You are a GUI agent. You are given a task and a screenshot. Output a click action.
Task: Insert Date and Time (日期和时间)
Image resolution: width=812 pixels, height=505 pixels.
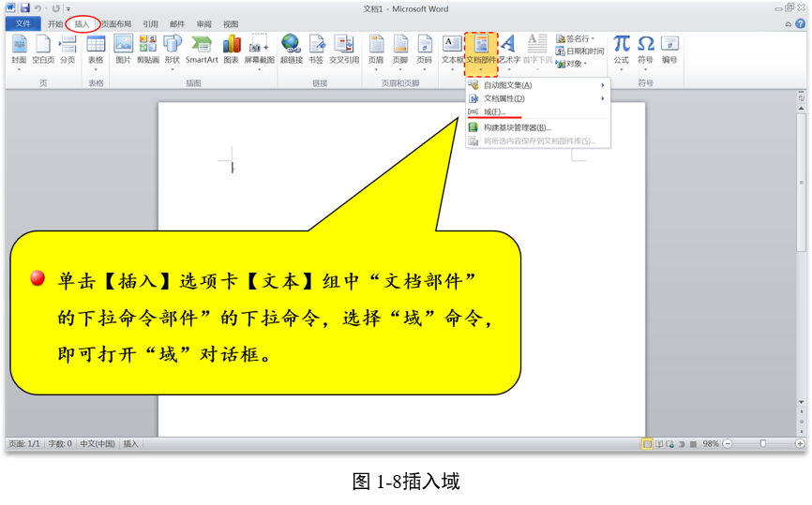pyautogui.click(x=579, y=52)
